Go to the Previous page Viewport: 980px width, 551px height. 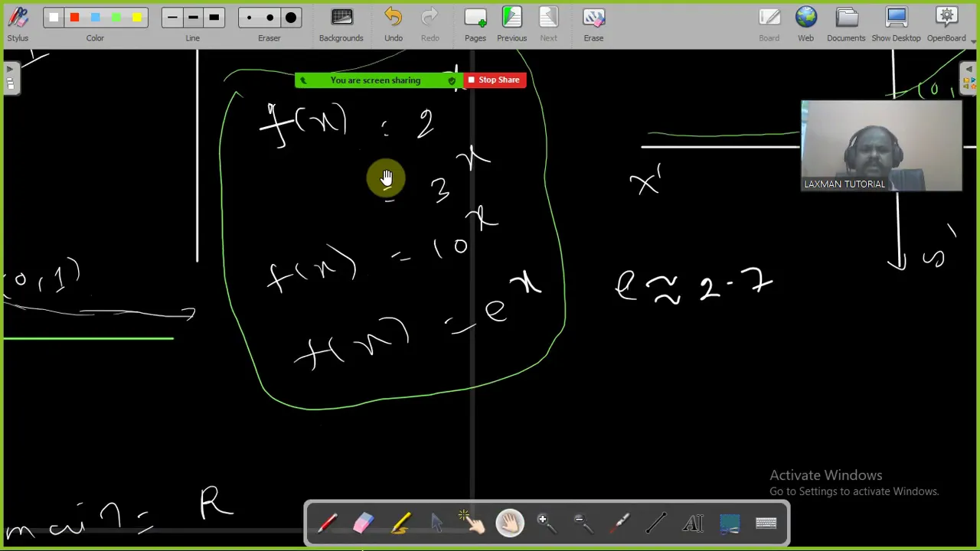(511, 24)
